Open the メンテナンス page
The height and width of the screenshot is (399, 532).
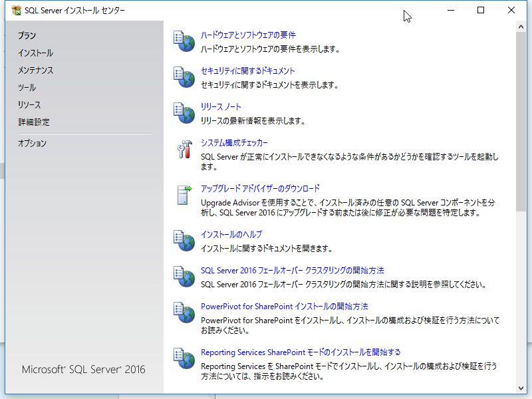tap(36, 70)
